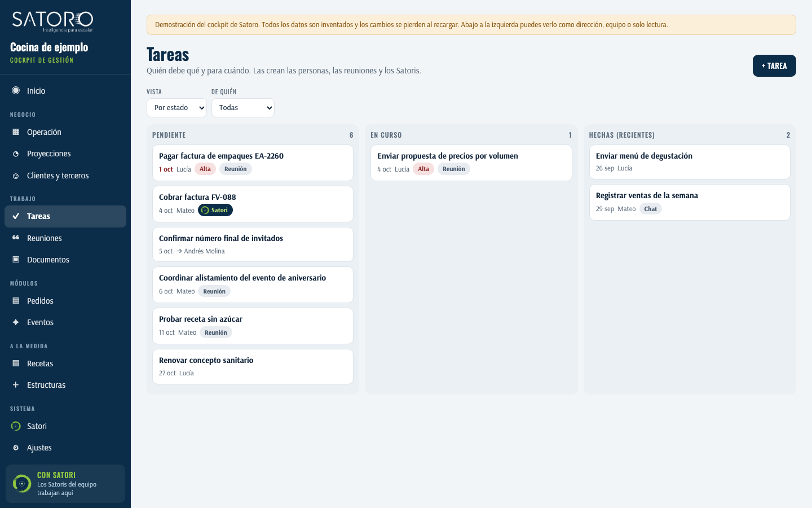Click the Eventos star icon
Screen dimensions: 812x508
point(16,322)
